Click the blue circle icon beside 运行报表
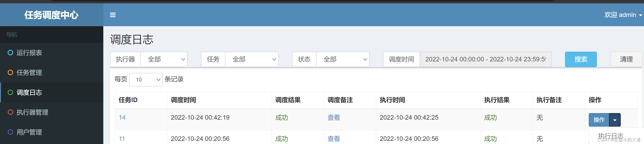 (x=10, y=53)
